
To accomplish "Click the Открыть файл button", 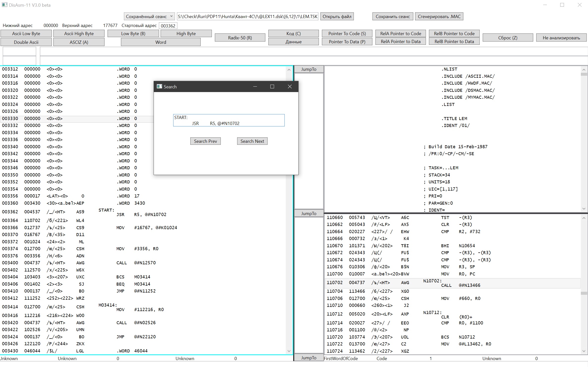I will click(337, 17).
